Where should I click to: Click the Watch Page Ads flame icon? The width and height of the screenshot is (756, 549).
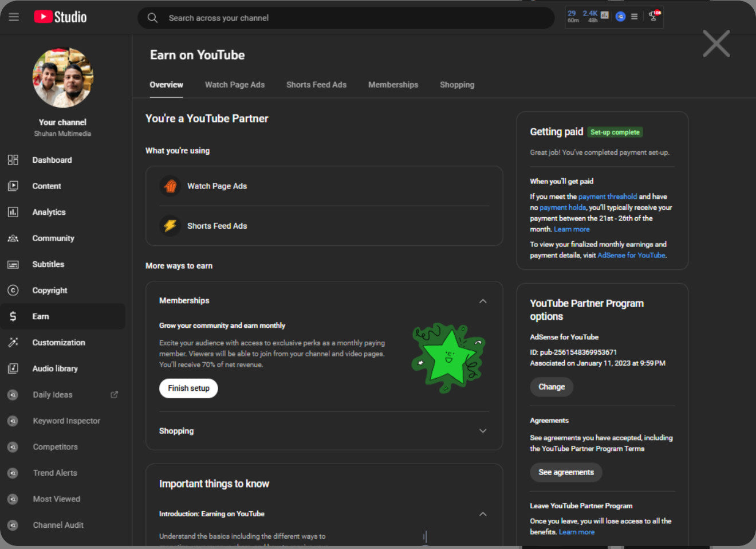[x=170, y=186]
